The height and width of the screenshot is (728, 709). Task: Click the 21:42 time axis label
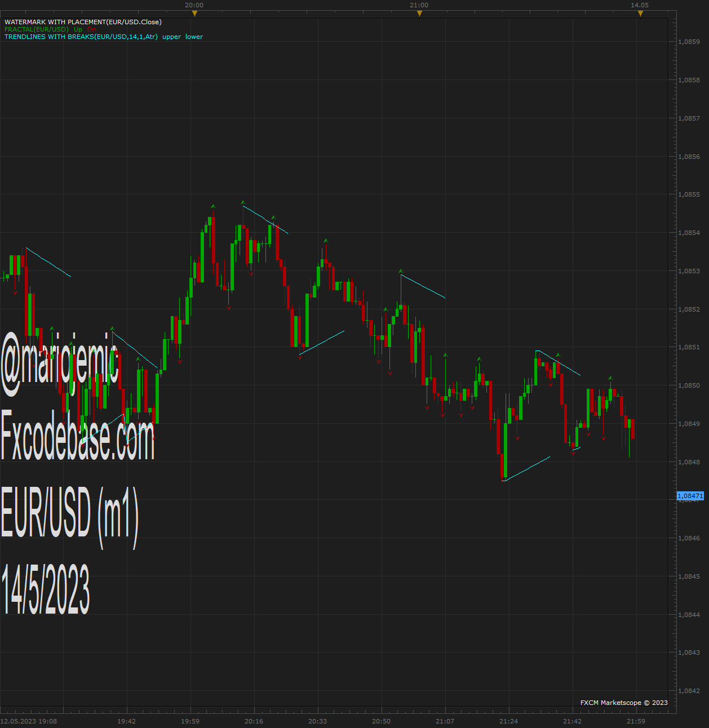click(573, 721)
